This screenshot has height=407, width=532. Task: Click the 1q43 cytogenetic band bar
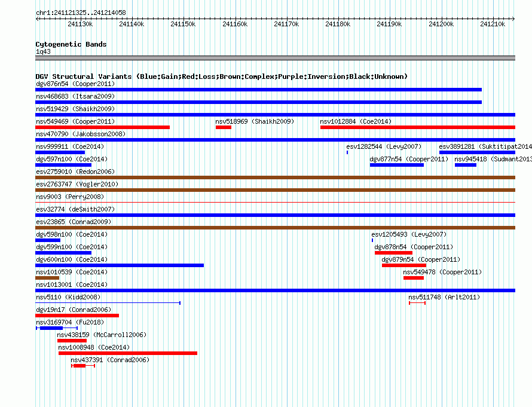[x=275, y=59]
